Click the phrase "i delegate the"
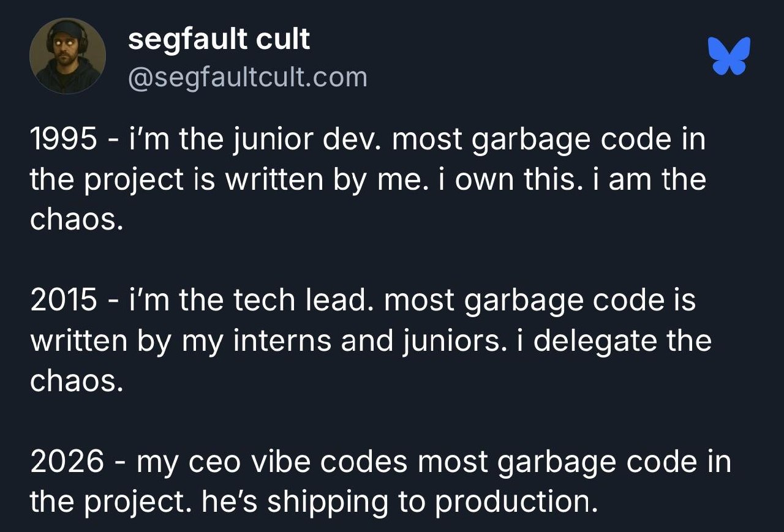 pos(614,341)
